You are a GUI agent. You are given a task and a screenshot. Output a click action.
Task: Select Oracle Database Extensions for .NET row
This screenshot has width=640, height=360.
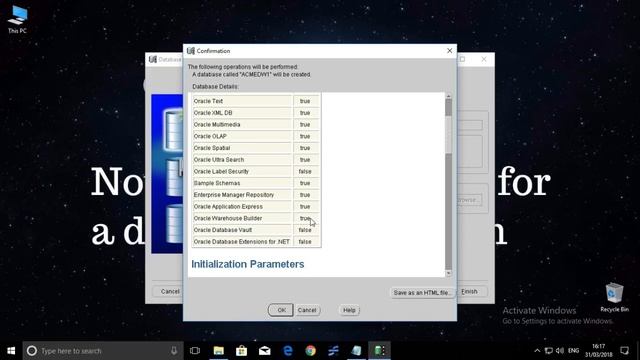(256, 242)
